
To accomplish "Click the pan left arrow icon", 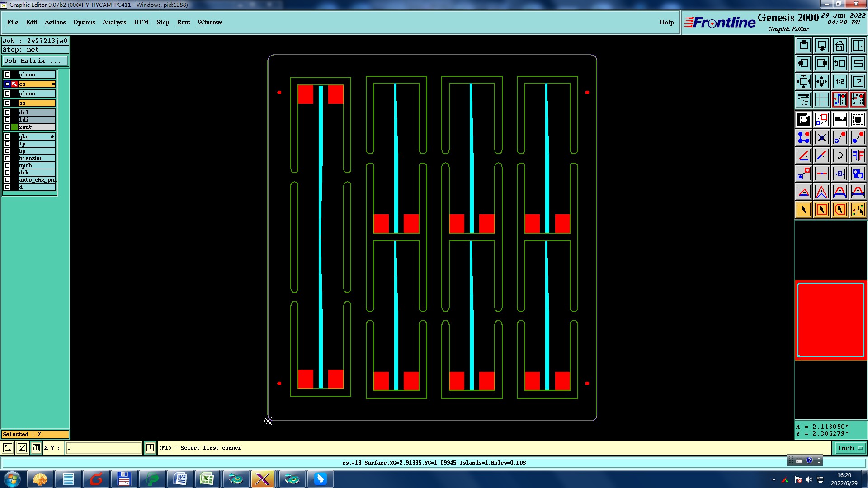I will [803, 63].
